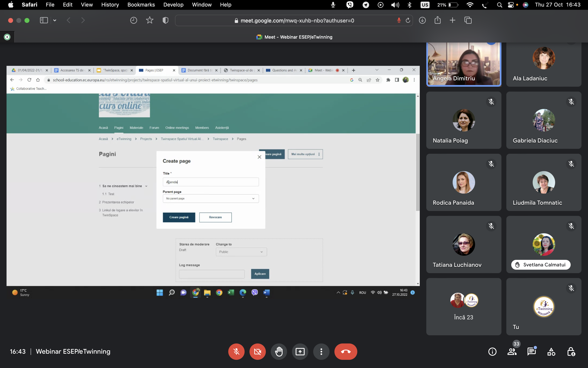
Task: Unmute microphone in Meet call bar
Action: 236,351
